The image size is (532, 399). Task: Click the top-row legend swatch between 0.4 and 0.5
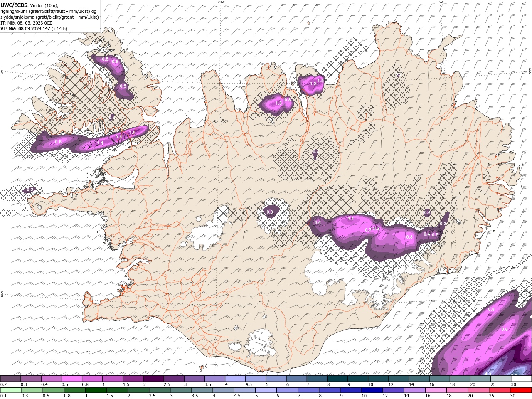[x=51, y=379]
